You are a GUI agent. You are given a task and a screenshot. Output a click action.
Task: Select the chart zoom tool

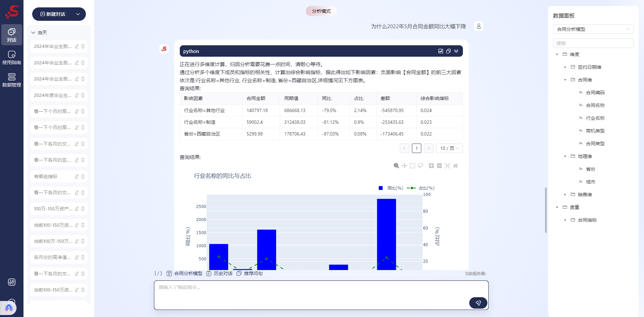[x=396, y=166]
